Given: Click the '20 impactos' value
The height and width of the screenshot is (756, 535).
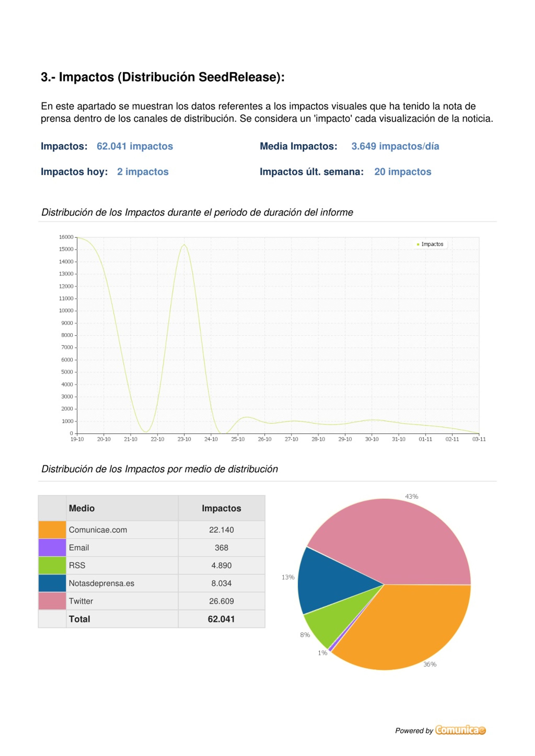Looking at the screenshot, I should [x=403, y=171].
